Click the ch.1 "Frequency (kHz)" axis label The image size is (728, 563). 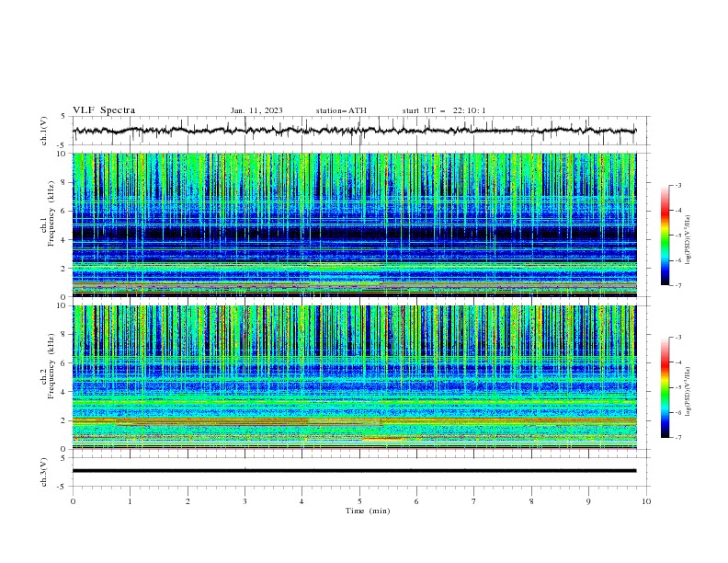tap(51, 214)
